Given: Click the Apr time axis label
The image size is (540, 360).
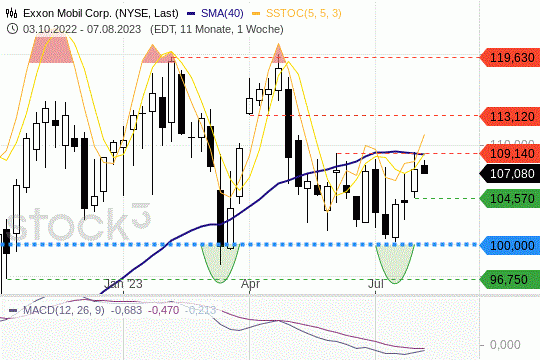Looking at the screenshot, I should (250, 284).
